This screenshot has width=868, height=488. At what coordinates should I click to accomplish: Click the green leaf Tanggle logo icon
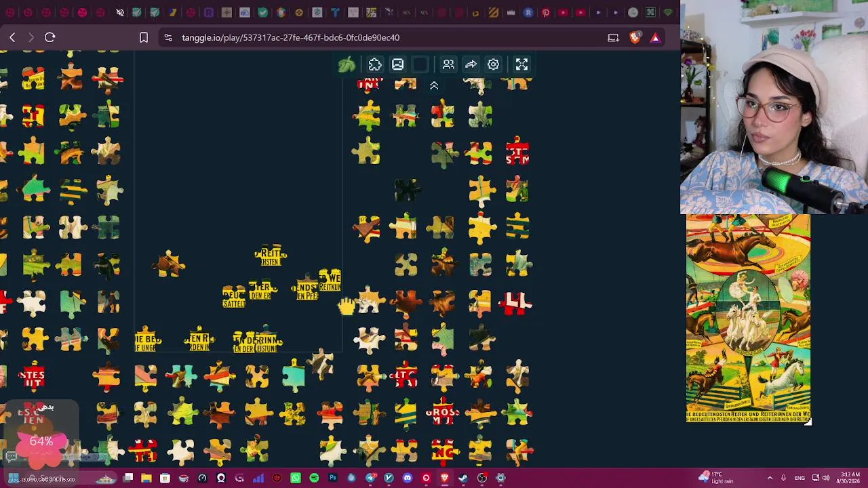tap(347, 64)
